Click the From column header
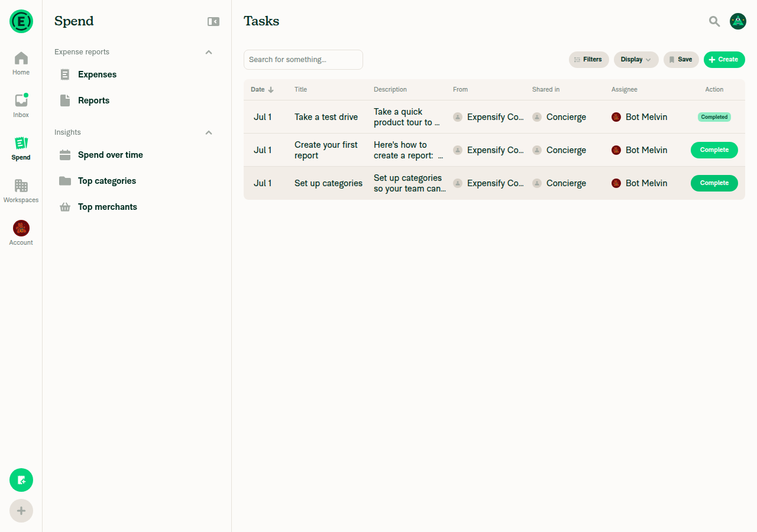This screenshot has height=532, width=757. (460, 90)
